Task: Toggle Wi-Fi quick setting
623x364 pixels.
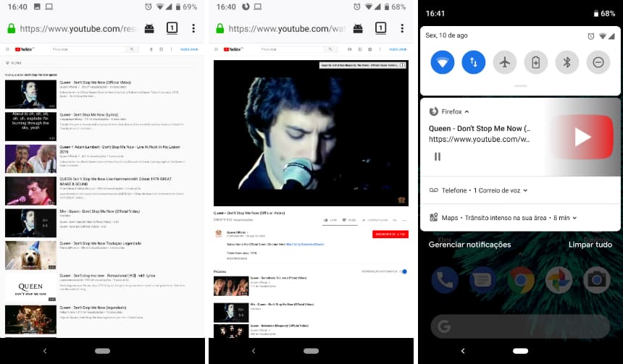Action: [442, 62]
